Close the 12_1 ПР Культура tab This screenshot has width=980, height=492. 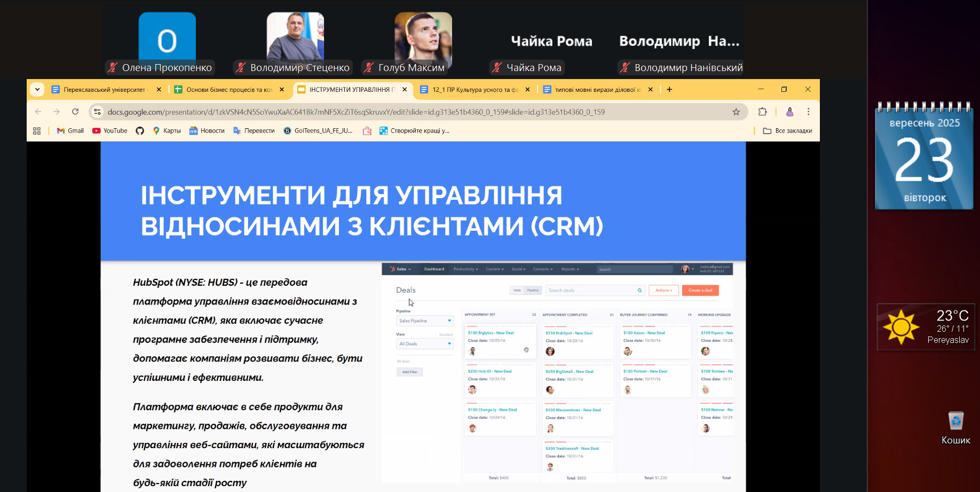click(x=527, y=90)
